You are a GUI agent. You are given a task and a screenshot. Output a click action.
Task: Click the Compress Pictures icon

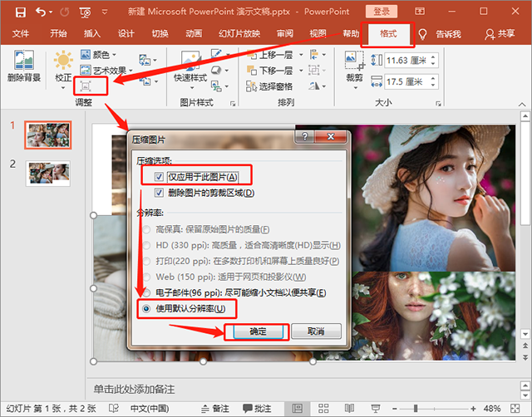coord(86,86)
